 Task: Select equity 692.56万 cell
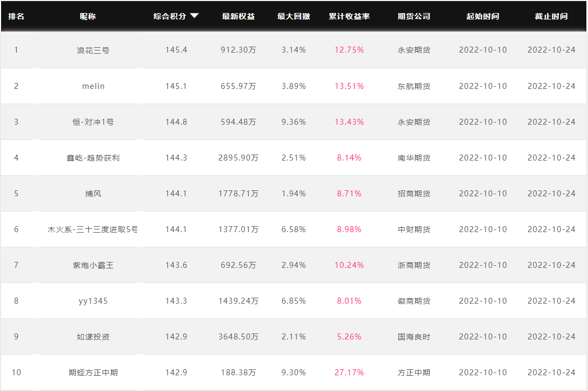click(x=238, y=265)
